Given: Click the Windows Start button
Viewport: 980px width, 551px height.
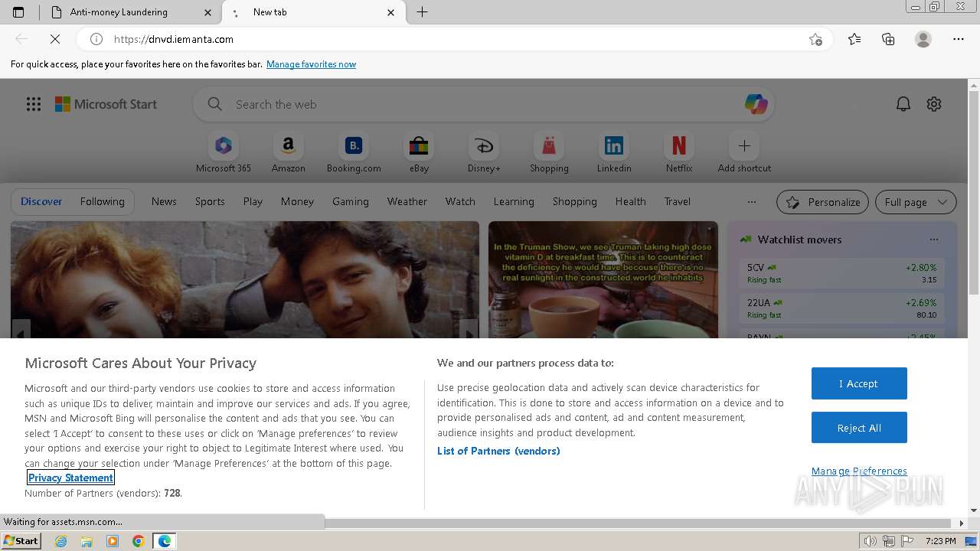Looking at the screenshot, I should point(21,540).
